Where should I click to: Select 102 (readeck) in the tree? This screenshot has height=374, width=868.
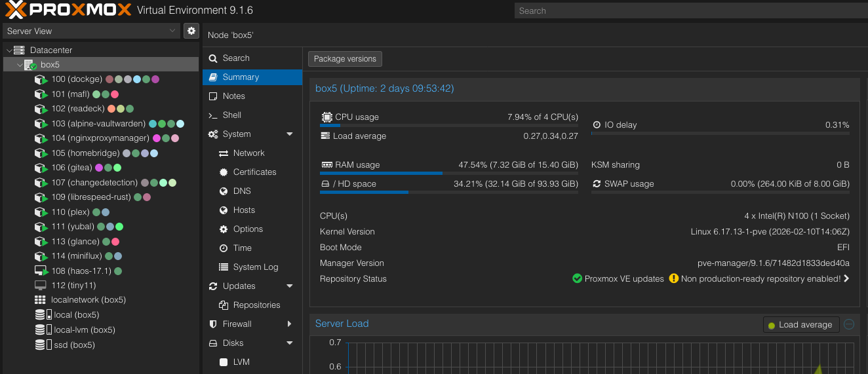tap(101, 109)
